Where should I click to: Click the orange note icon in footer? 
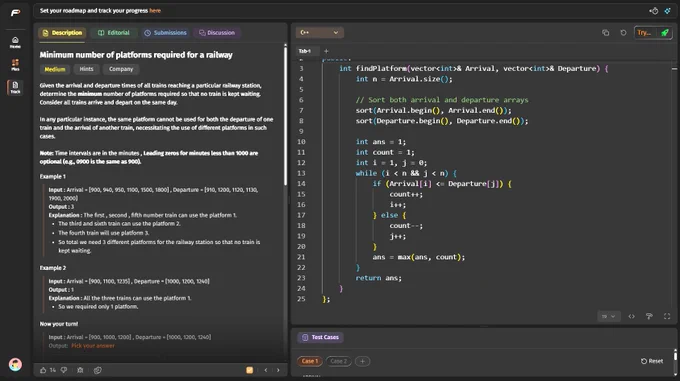pos(250,370)
